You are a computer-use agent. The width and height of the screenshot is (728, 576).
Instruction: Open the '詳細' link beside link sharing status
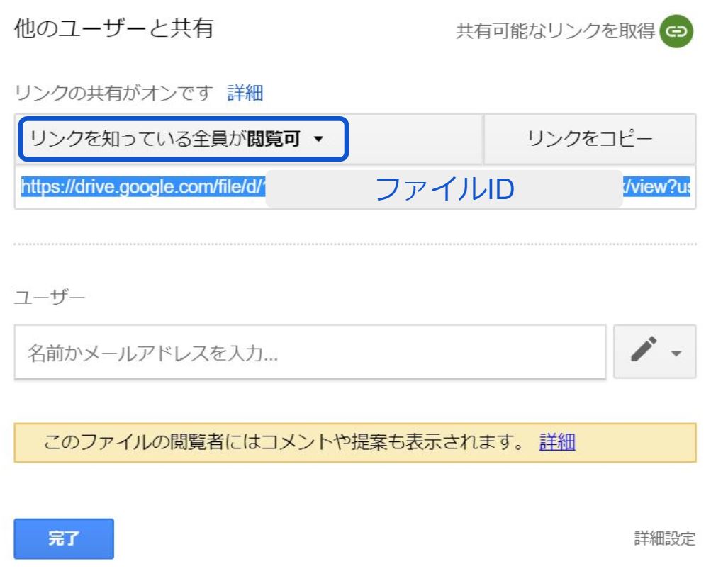point(245,93)
